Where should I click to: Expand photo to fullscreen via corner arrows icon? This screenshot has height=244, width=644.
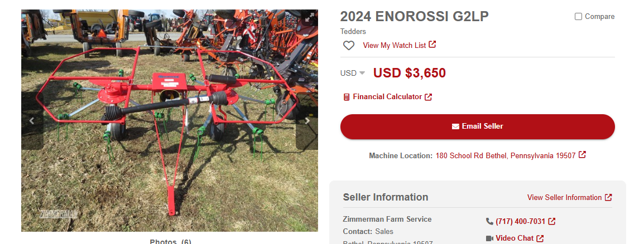pos(309,17)
